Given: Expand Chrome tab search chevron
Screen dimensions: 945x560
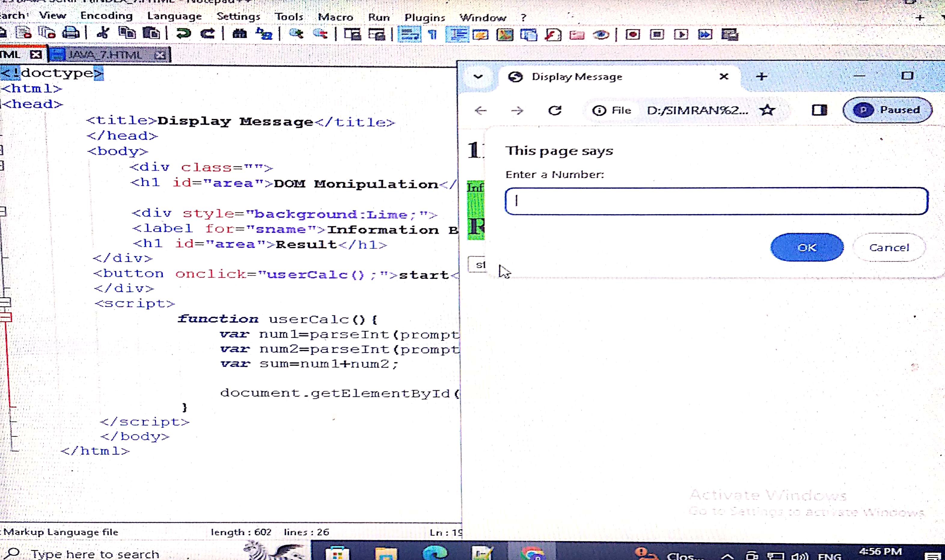Looking at the screenshot, I should point(478,77).
